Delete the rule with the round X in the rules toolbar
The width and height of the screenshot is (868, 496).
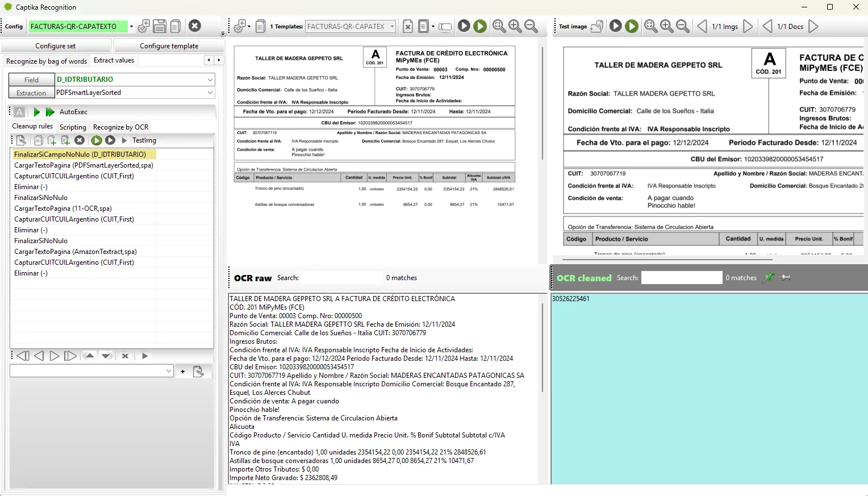coord(80,140)
